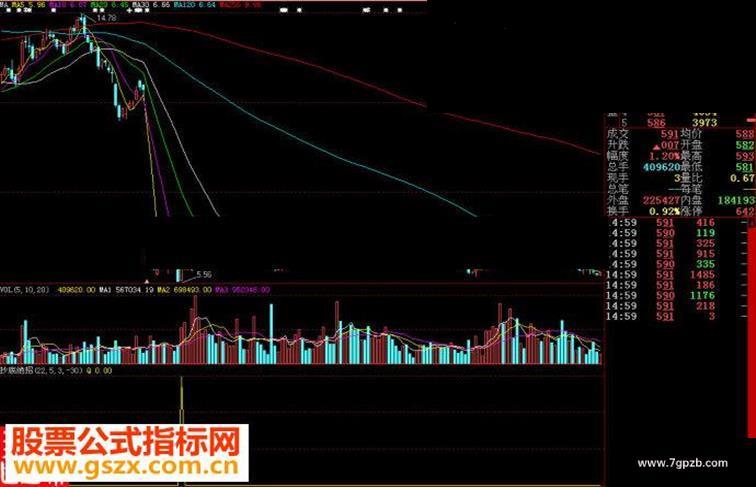Click the 最低 low price 581

(745, 167)
